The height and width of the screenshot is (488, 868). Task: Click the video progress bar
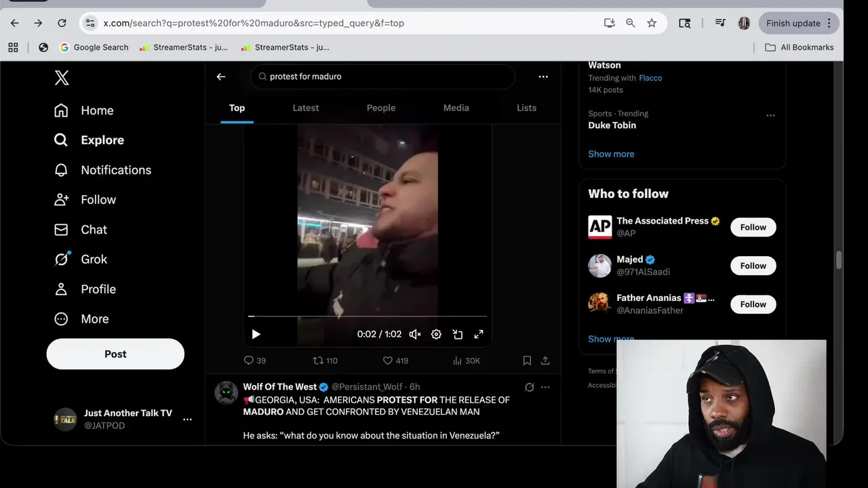368,317
